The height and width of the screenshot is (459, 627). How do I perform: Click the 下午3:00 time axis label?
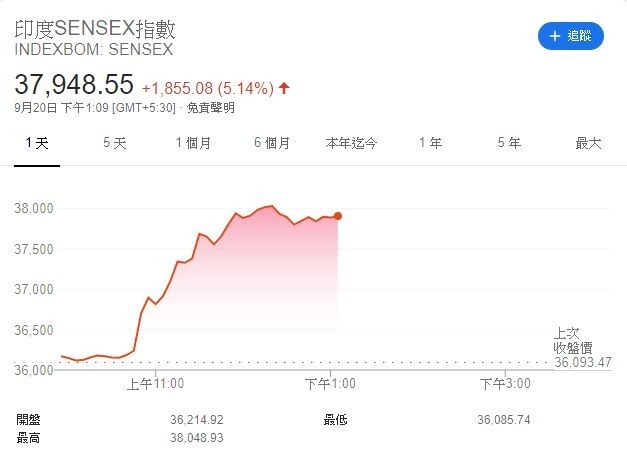point(505,384)
